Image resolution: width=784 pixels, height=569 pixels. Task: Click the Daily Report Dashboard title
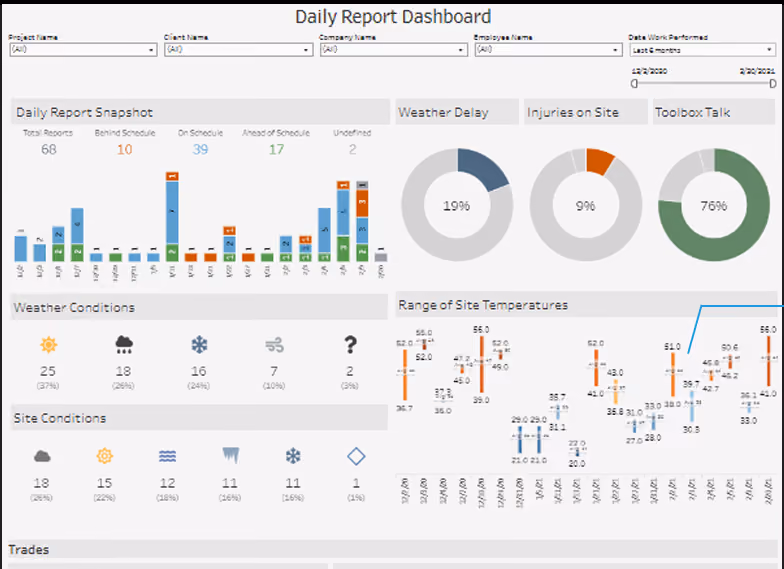[x=393, y=16]
